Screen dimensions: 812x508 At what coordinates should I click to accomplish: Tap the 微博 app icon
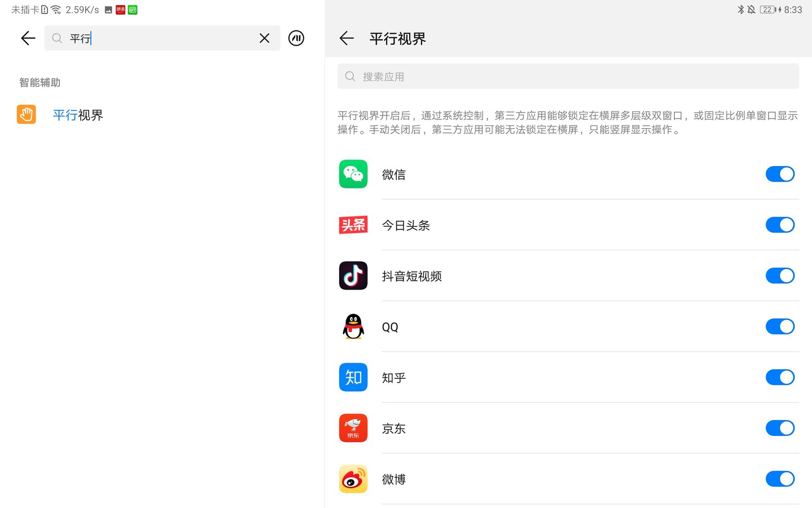coord(353,479)
